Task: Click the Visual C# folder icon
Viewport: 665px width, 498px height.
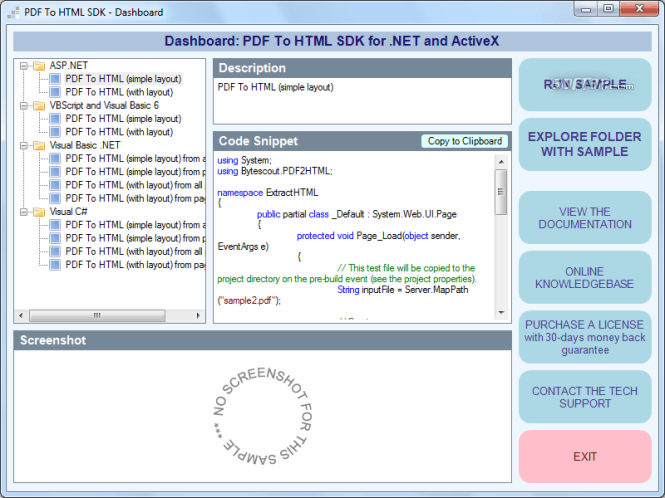Action: (39, 212)
